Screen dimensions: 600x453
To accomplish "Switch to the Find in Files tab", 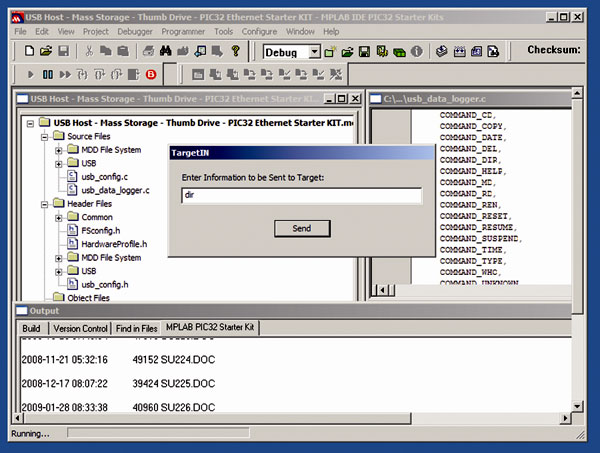I will click(137, 328).
